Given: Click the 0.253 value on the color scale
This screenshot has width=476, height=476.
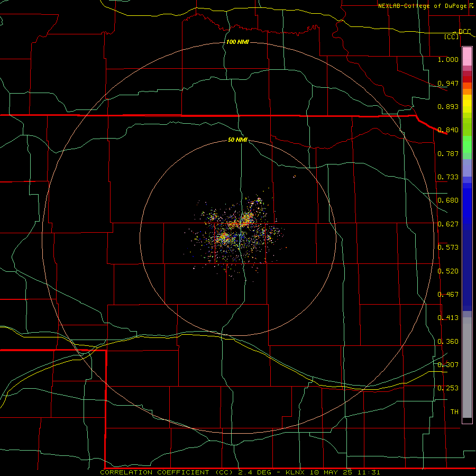Looking at the screenshot, I should point(448,388).
